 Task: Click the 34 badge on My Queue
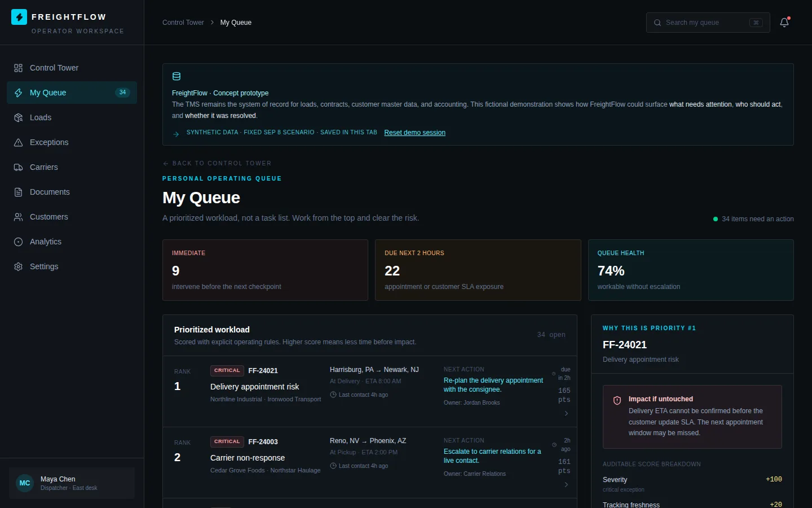[122, 93]
